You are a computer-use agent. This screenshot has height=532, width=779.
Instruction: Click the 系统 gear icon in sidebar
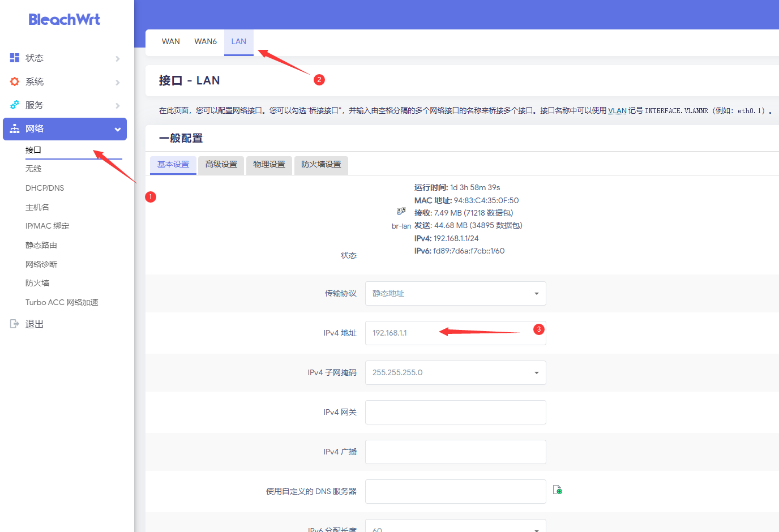15,81
